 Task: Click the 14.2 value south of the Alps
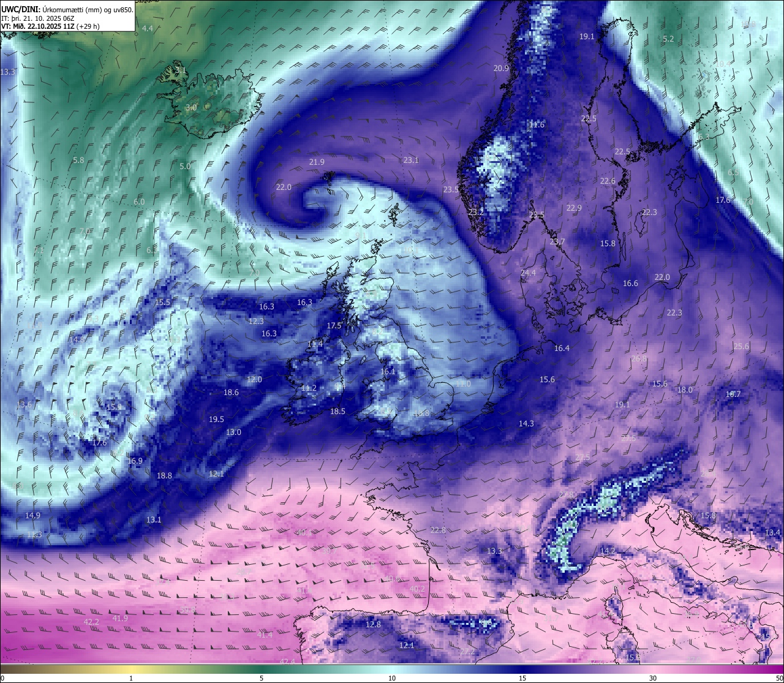pos(607,551)
